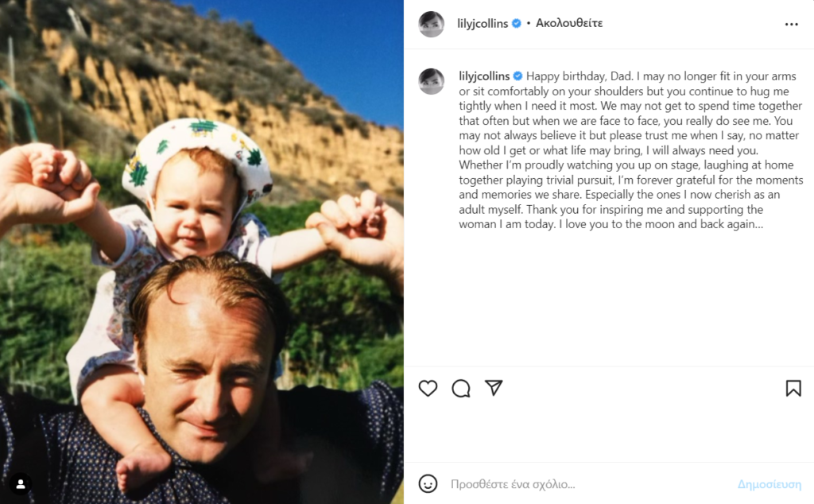Open lilyjcollins avatar beside caption
The image size is (814, 504).
(432, 82)
